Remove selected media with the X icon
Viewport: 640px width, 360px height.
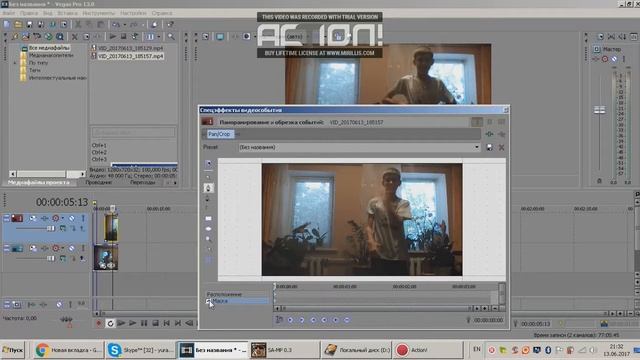coord(75,37)
